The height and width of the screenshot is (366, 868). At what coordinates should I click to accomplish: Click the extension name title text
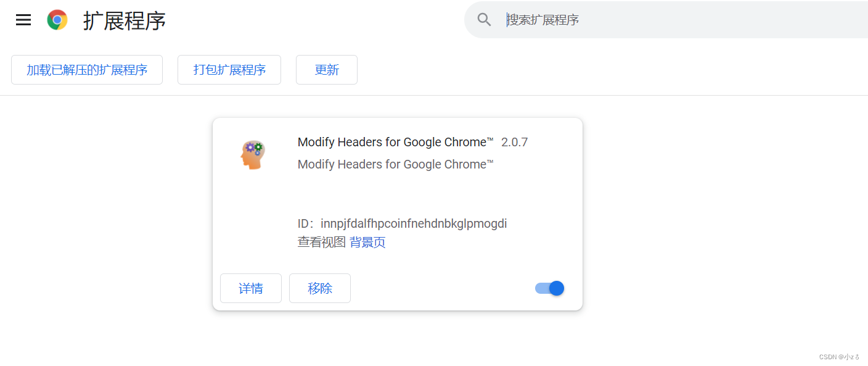pyautogui.click(x=395, y=143)
